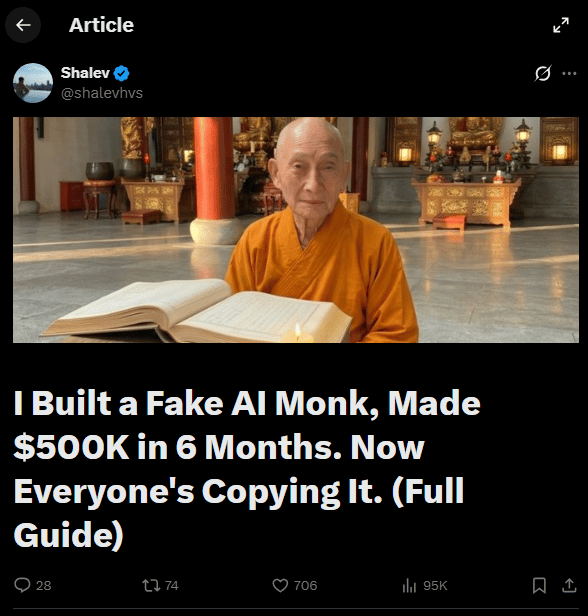
Task: Open the three-dot More options menu
Action: pyautogui.click(x=569, y=73)
